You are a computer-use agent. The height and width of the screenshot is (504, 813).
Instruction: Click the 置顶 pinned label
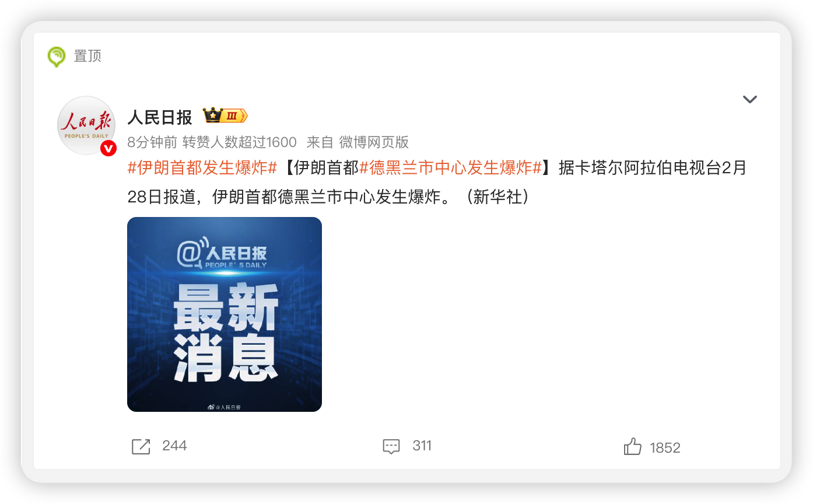coord(87,57)
